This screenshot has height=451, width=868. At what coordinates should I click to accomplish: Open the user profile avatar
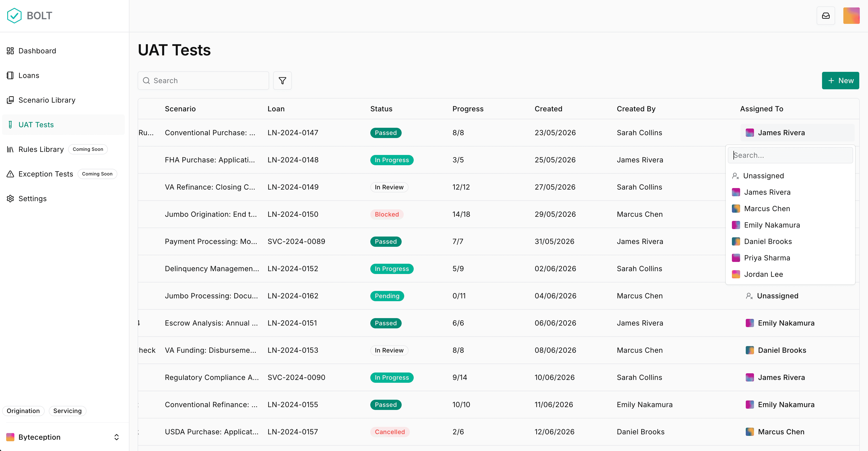pyautogui.click(x=851, y=15)
